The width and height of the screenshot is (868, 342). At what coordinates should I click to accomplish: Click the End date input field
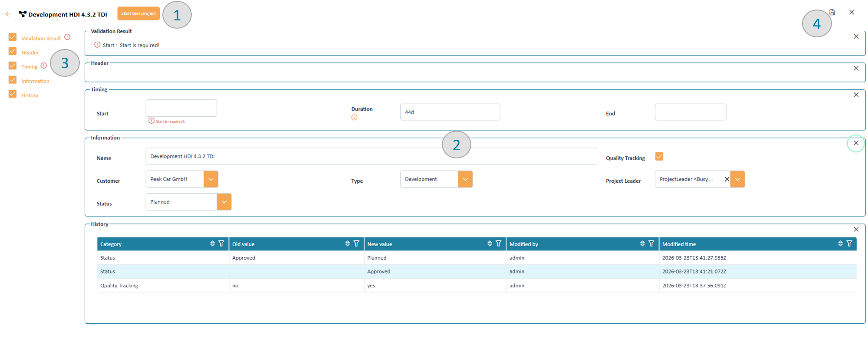click(x=690, y=112)
